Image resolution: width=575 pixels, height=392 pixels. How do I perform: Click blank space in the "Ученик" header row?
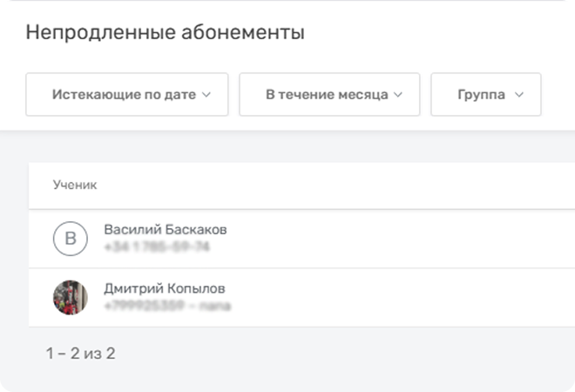pos(348,185)
